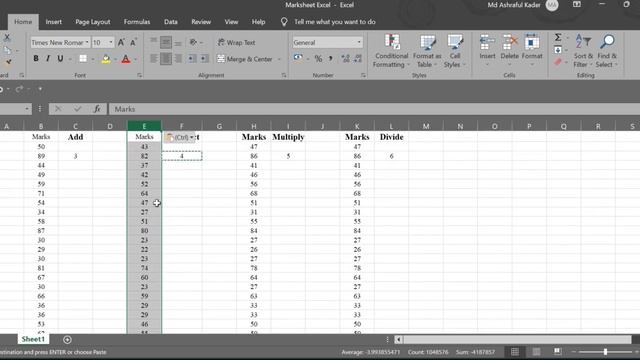Viewport: 640px width, 360px height.
Task: Expand Merge & Center dropdown arrow
Action: (280, 59)
